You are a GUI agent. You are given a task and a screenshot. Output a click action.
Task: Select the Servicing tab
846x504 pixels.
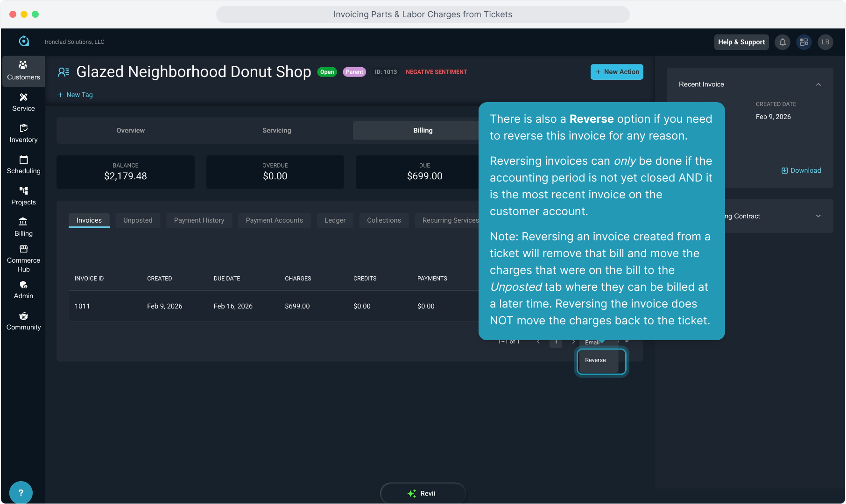276,131
